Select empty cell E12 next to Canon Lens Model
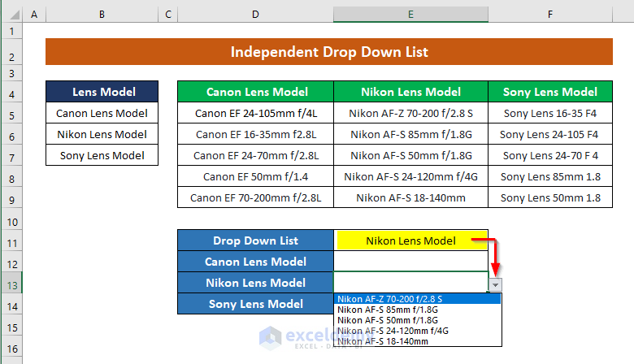 tap(410, 262)
